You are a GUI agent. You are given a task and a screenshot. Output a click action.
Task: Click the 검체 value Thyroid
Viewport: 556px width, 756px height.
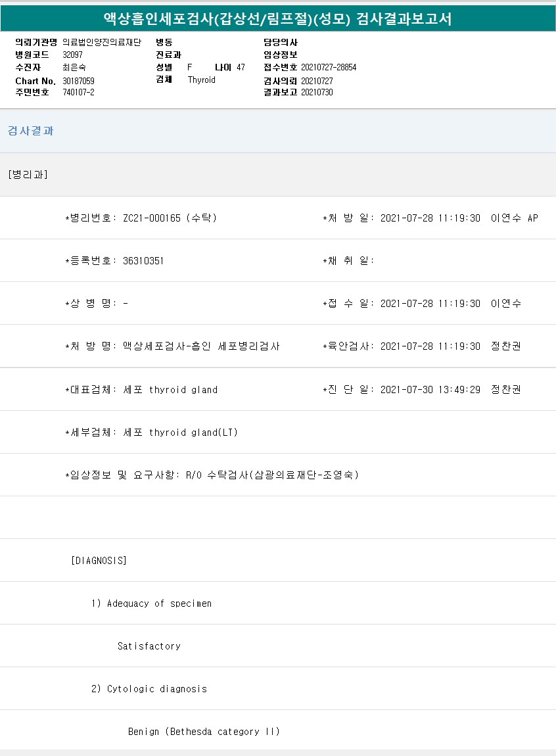[x=201, y=80]
